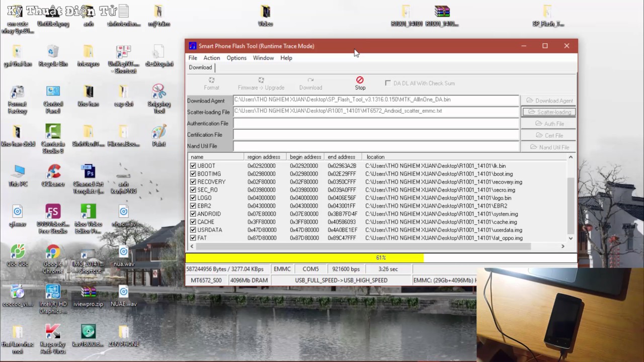The image size is (644, 362).
Task: Select the This PC desktop icon
Action: point(18,176)
